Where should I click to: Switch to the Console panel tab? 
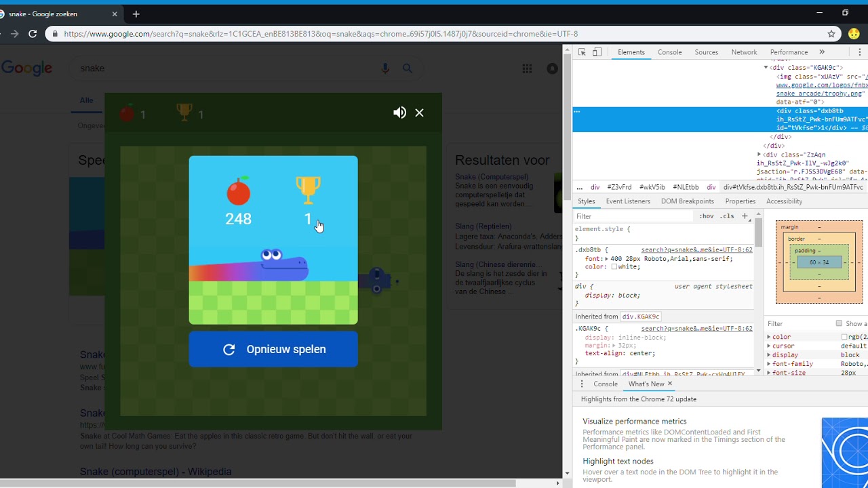(669, 52)
